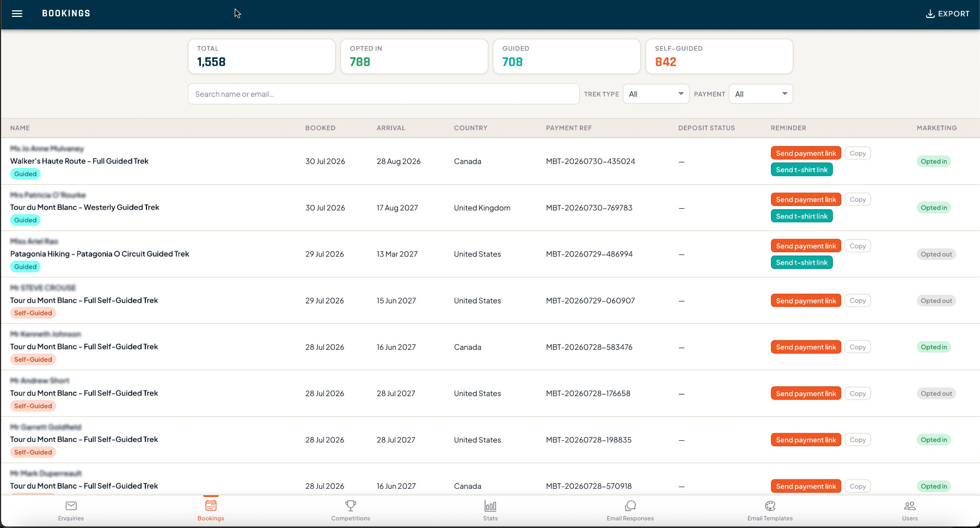Click Guided tag under Walker's Haute Route
980x528 pixels.
click(26, 174)
